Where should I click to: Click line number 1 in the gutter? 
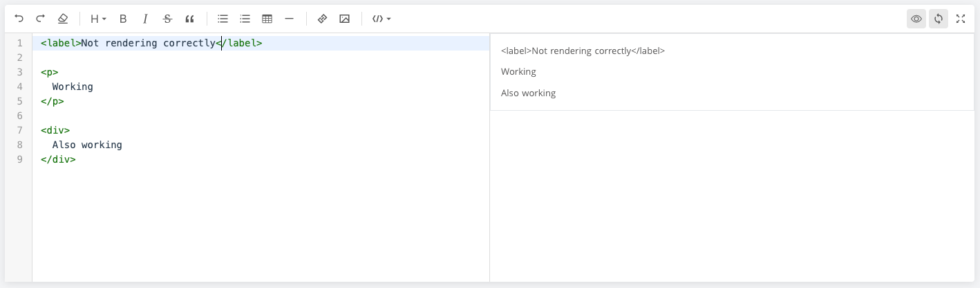coord(20,43)
